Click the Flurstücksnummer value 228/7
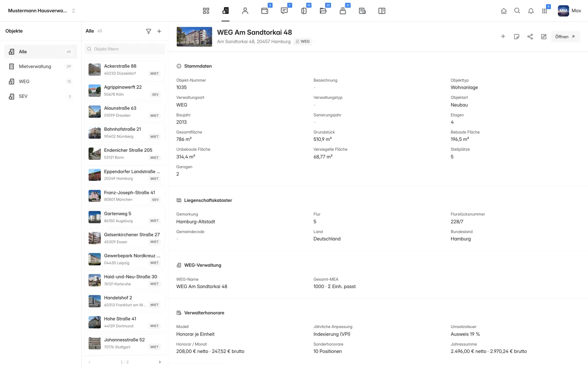This screenshot has height=368, width=588. (x=457, y=222)
